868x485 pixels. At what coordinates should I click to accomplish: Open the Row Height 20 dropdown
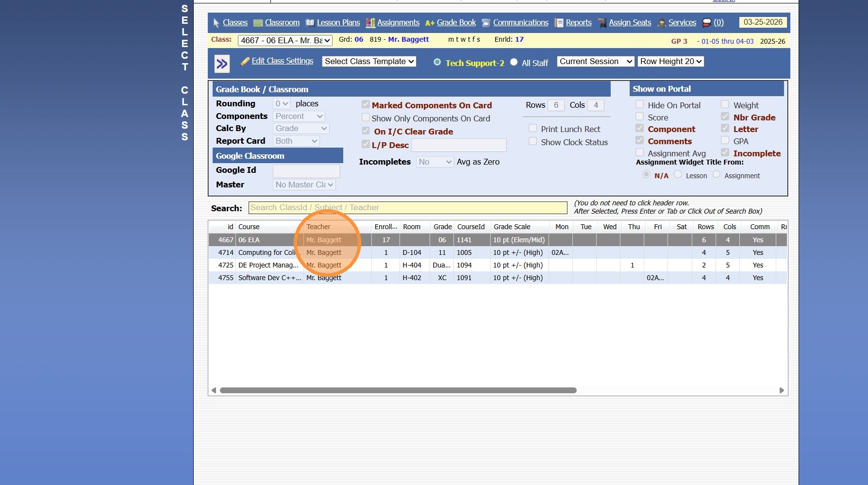pyautogui.click(x=670, y=61)
